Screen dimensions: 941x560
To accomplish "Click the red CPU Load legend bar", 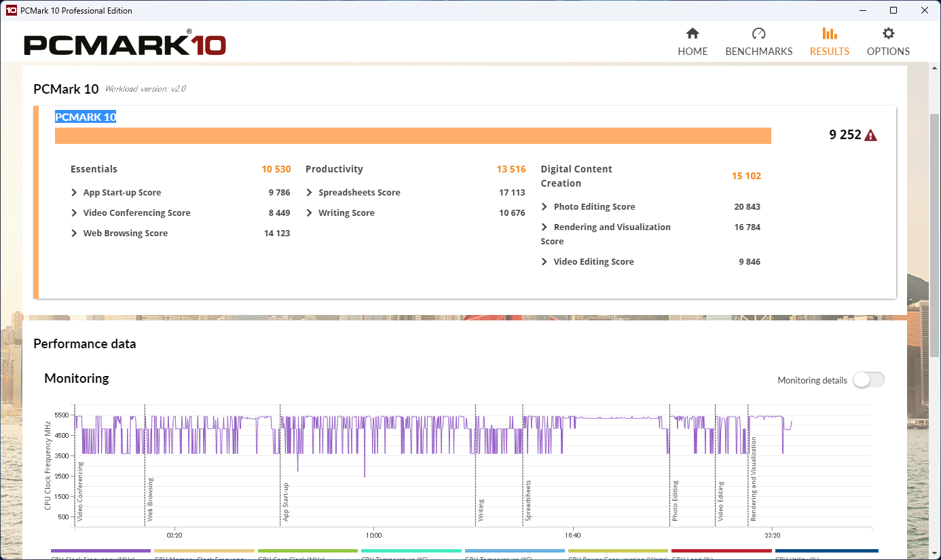I will [x=721, y=551].
